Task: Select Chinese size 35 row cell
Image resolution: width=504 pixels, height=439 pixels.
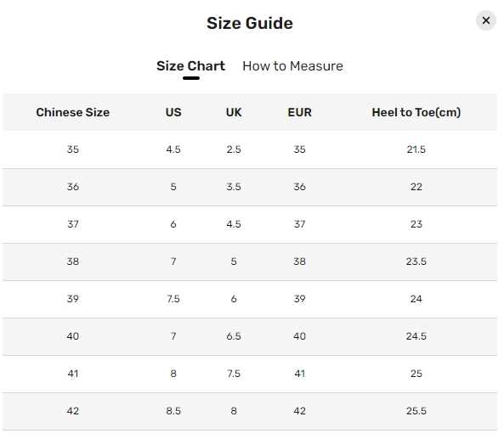Action: click(73, 149)
